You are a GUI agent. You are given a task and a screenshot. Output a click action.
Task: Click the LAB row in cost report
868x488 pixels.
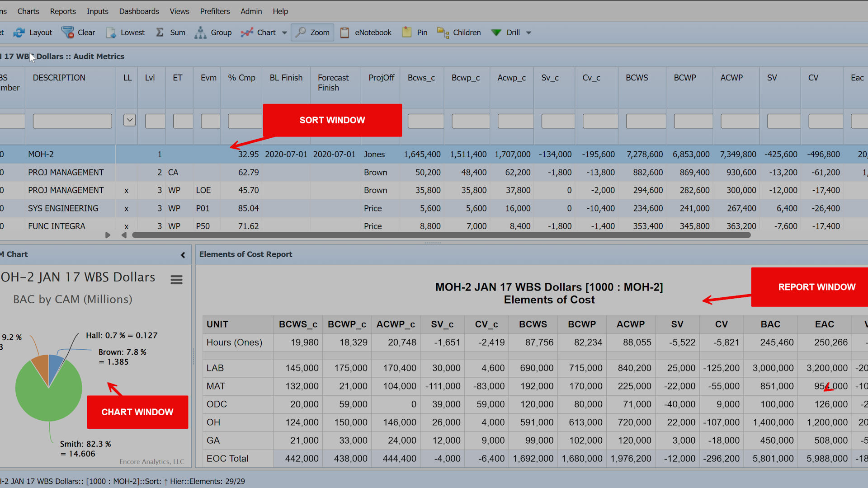point(535,368)
